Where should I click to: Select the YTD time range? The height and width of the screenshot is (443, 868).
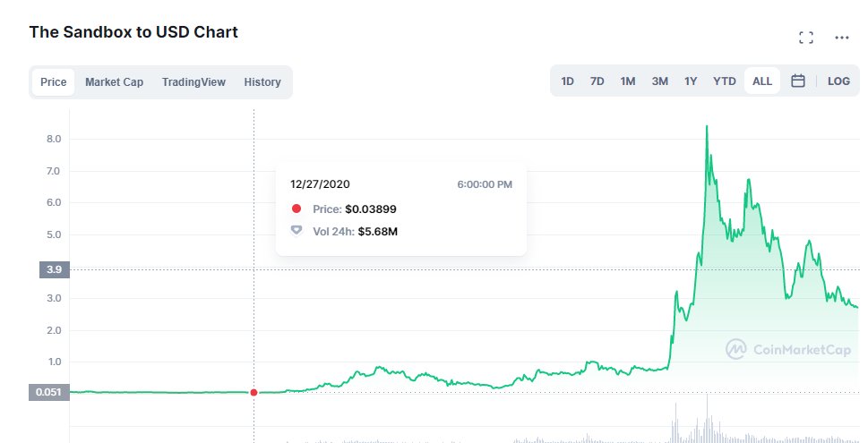(725, 81)
